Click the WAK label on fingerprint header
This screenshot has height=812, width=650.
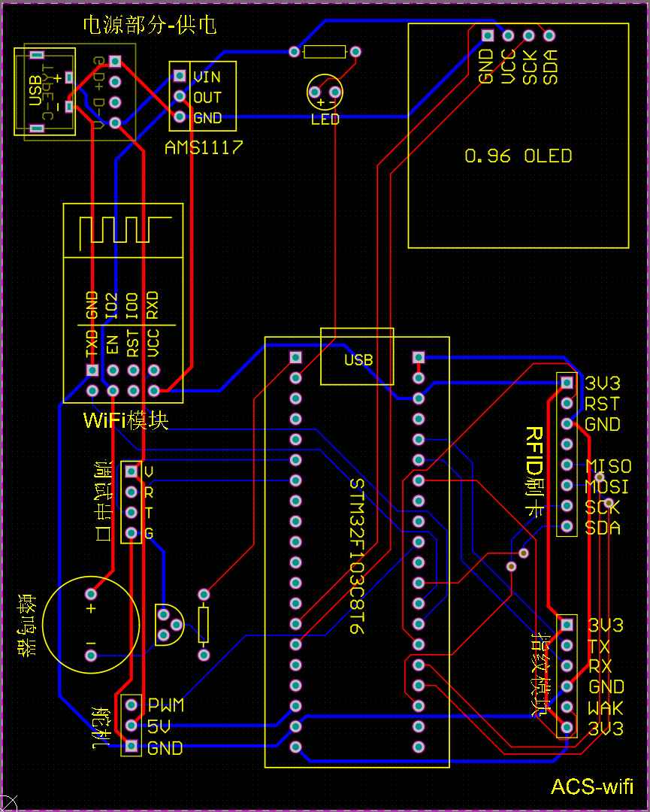606,708
